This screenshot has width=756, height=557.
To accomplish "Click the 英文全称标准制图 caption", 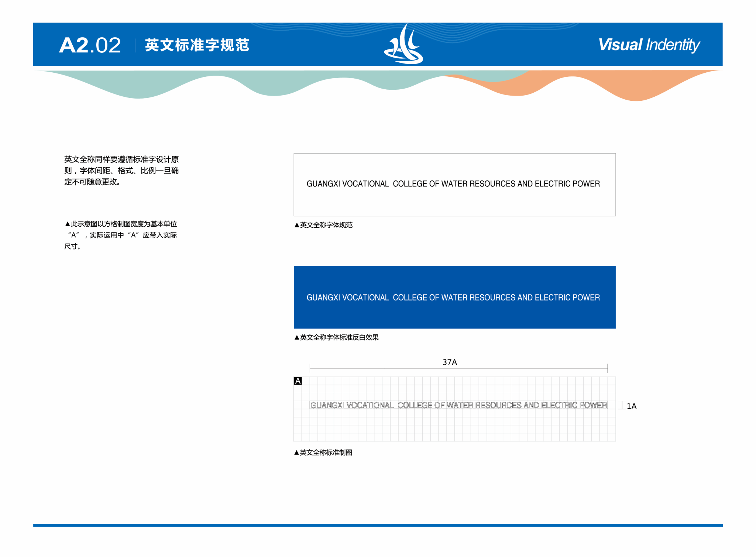I will pyautogui.click(x=323, y=453).
